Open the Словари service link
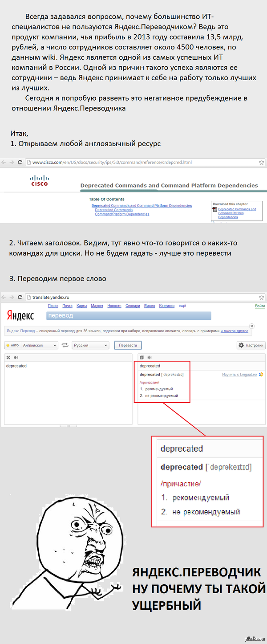 point(133,306)
